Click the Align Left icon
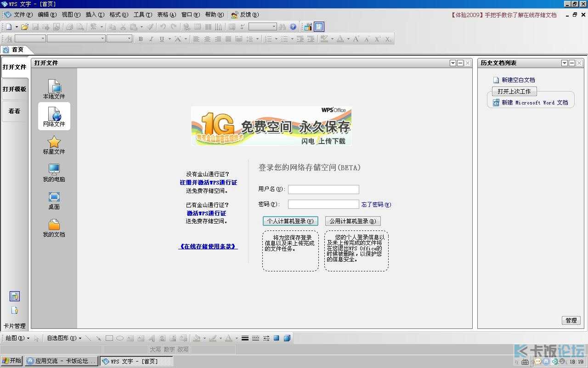This screenshot has height=368, width=588. [196, 39]
